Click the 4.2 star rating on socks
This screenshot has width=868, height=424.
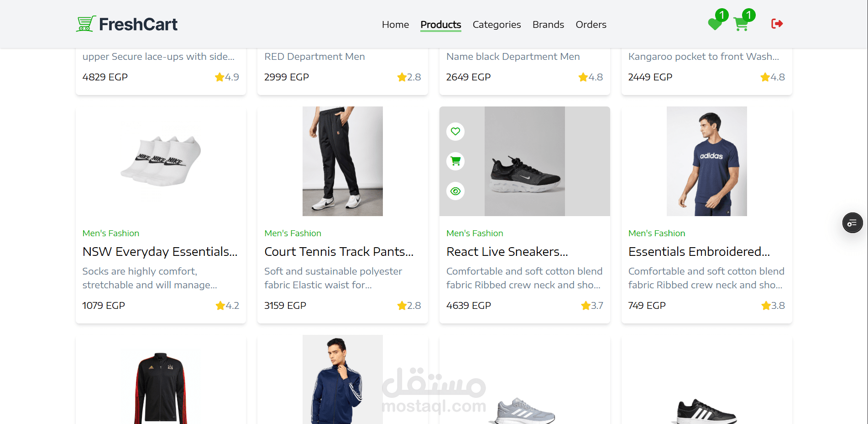227,306
